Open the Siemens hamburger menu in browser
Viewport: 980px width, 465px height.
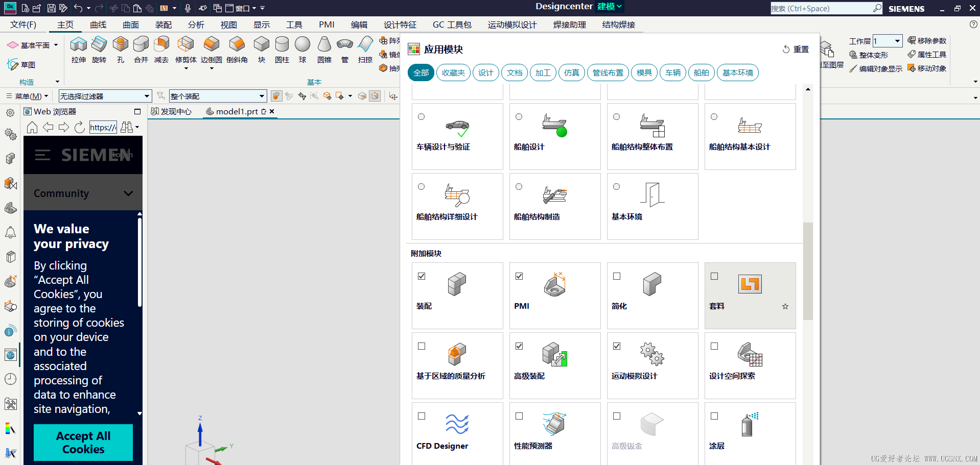coord(42,155)
